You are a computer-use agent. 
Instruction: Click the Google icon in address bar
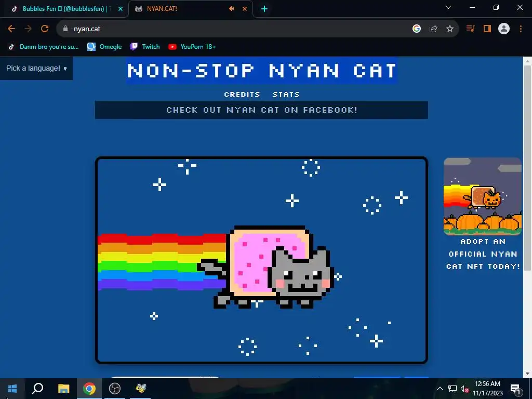tap(416, 29)
